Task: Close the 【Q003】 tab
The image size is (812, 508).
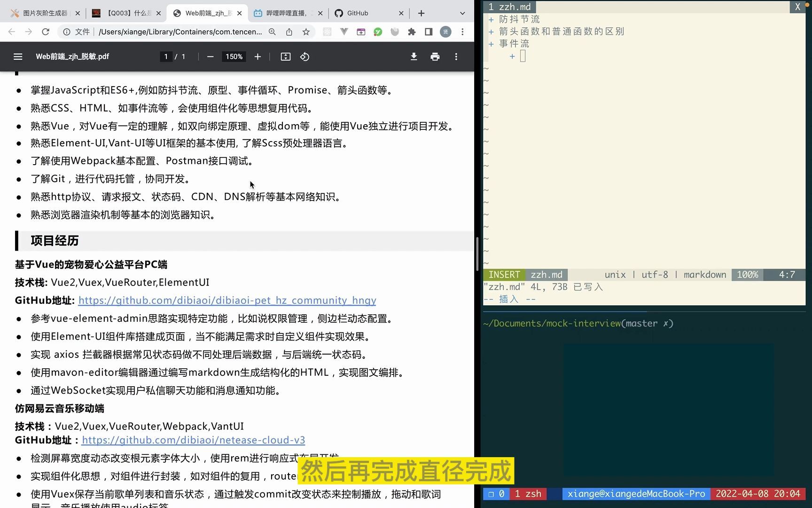Action: pyautogui.click(x=158, y=13)
